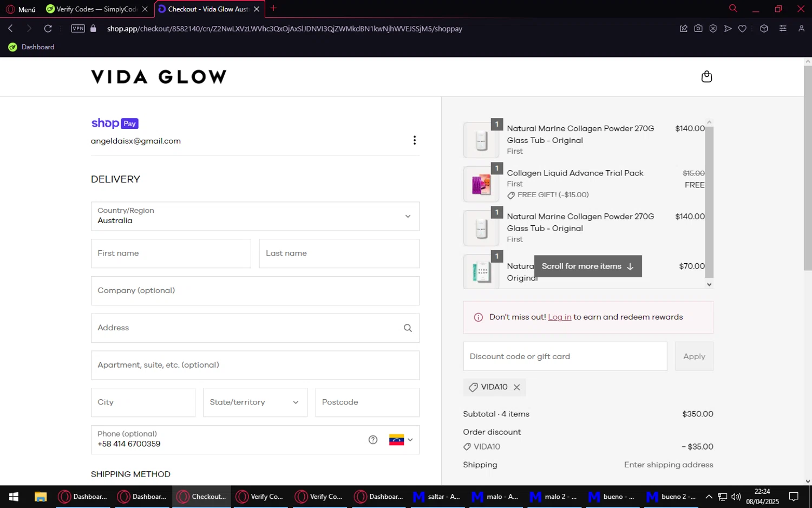
Task: Open the State/territory dropdown
Action: click(x=255, y=402)
